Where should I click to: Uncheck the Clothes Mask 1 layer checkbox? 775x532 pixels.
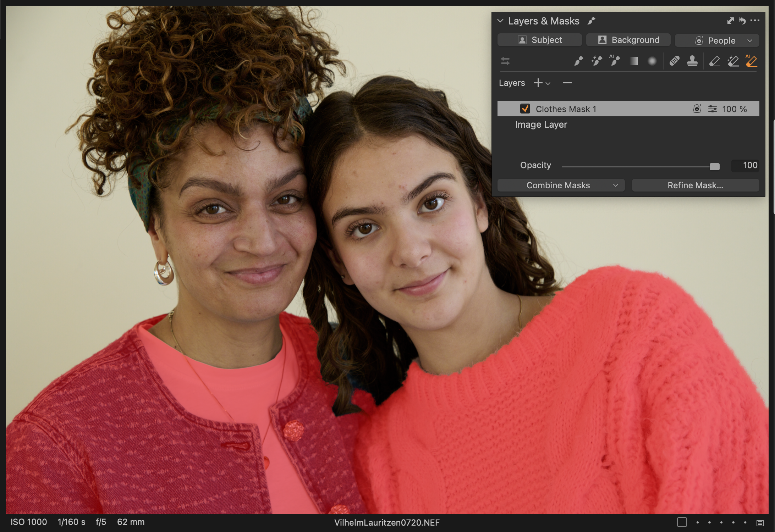coord(526,109)
